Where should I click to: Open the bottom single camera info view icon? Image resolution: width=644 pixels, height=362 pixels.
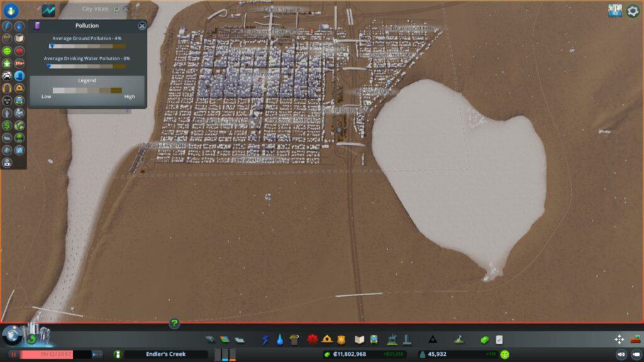7,163
